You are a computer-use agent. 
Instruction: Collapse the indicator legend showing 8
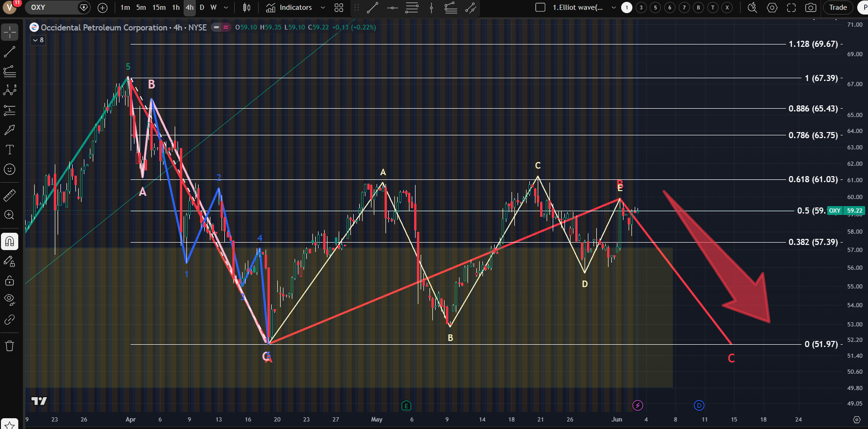38,40
